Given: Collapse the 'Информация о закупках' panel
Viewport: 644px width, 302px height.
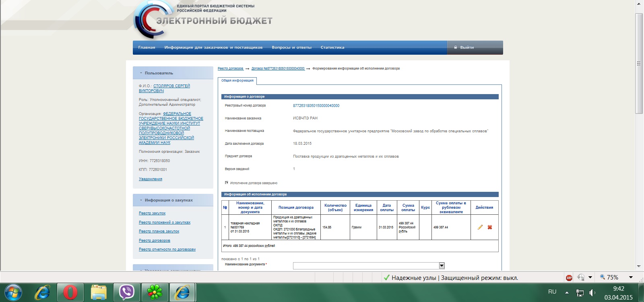Looking at the screenshot, I should (x=141, y=200).
